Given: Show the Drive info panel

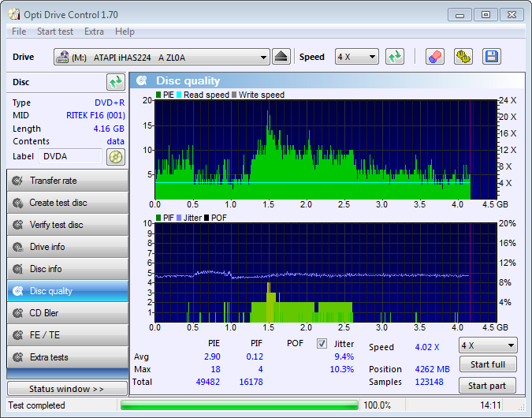Looking at the screenshot, I should 68,247.
